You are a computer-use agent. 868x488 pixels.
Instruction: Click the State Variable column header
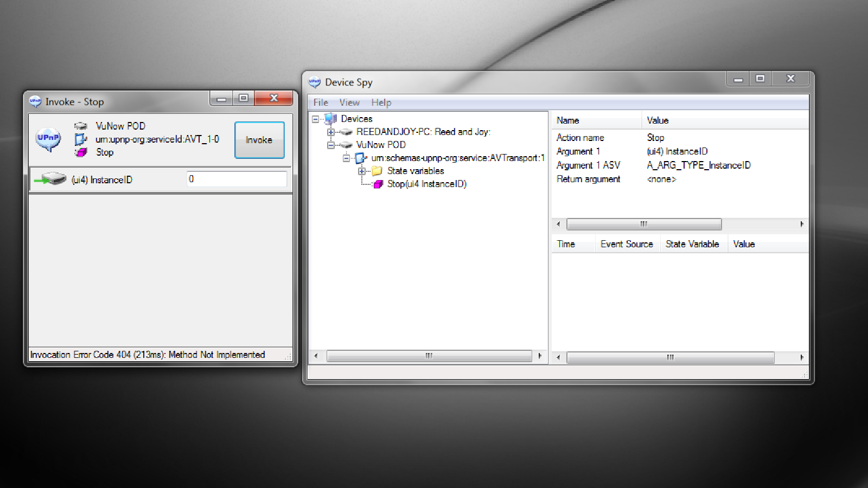(x=692, y=244)
